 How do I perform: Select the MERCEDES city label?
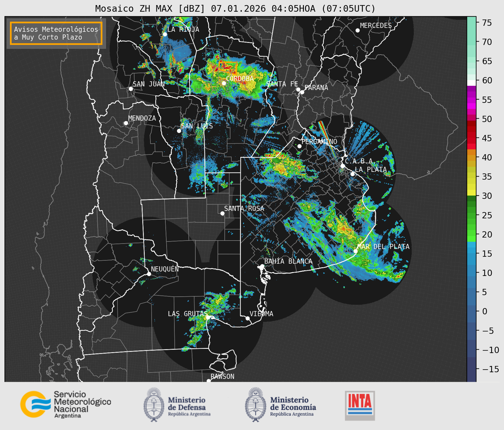click(376, 26)
